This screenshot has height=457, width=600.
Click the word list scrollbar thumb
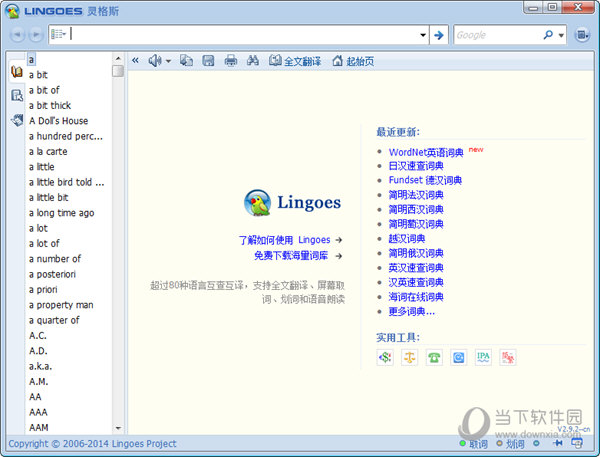click(118, 71)
